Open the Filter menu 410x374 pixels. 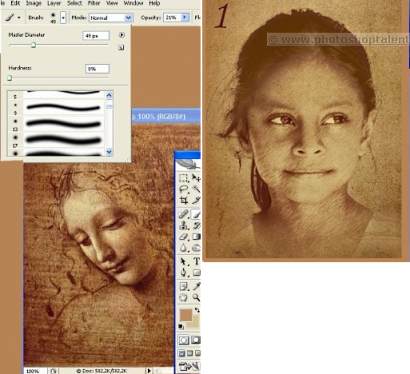94,3
